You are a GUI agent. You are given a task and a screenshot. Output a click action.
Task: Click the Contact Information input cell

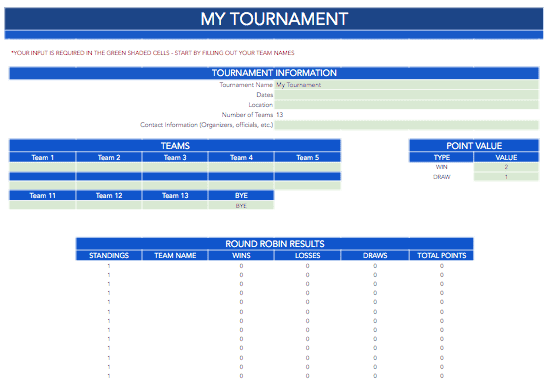coord(406,125)
